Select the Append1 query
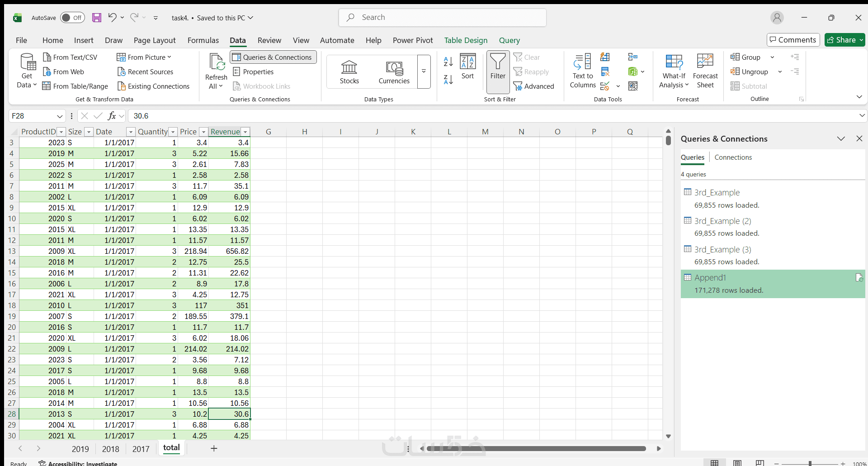 [x=773, y=284]
